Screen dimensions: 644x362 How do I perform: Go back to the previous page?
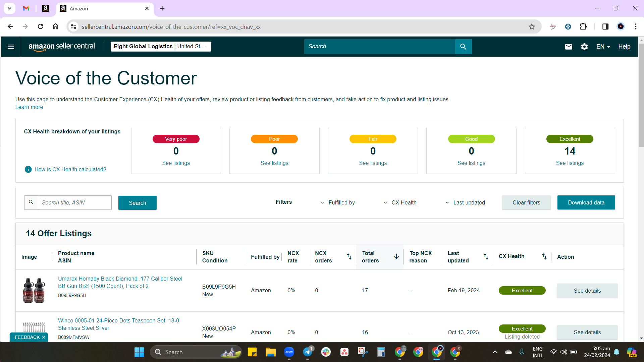coord(10,26)
